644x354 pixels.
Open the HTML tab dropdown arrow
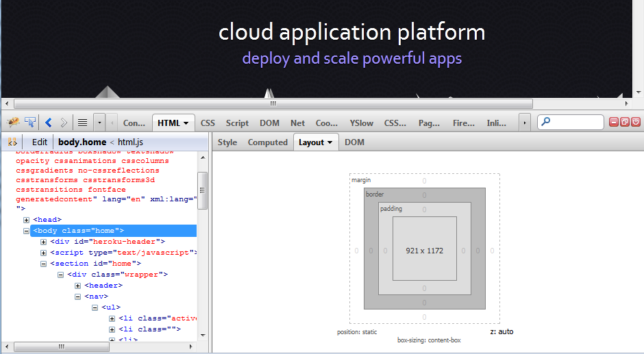click(x=186, y=123)
